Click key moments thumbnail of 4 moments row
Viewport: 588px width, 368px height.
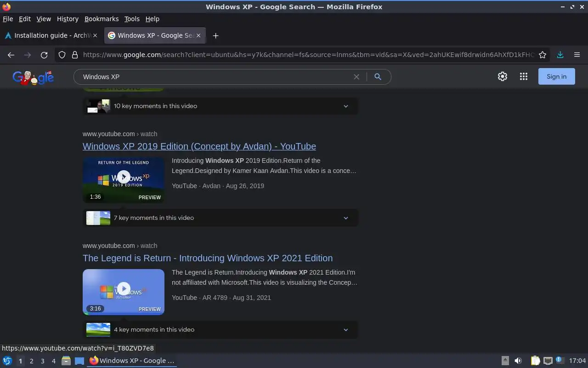98,330
